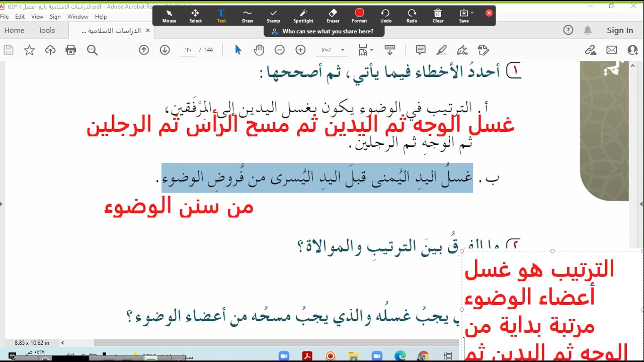Go to previous page arrow

[144, 50]
